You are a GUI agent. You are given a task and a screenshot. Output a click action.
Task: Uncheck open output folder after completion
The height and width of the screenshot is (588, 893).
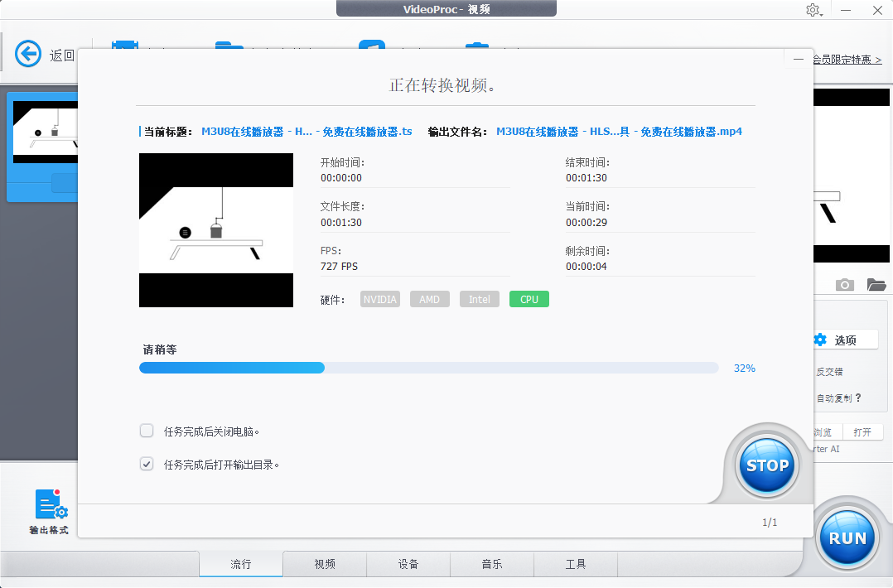pos(147,464)
